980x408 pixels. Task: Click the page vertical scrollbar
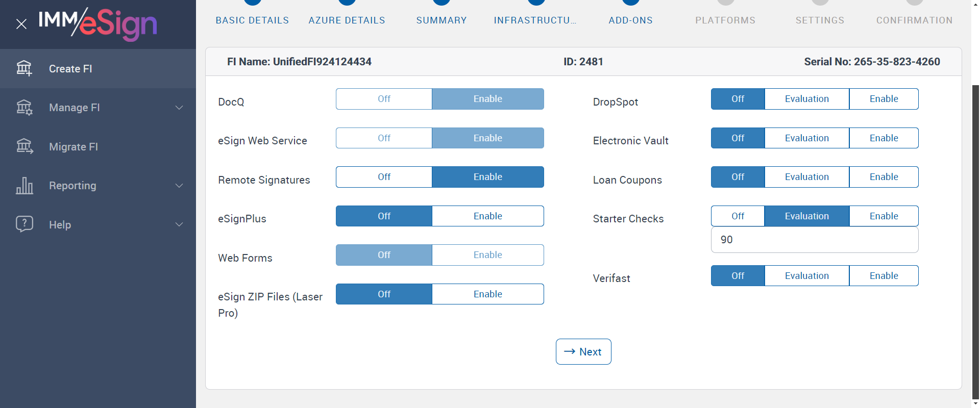tap(975, 242)
